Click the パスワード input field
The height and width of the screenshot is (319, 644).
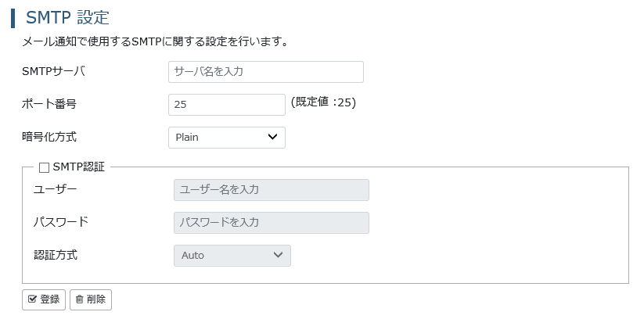(x=272, y=223)
